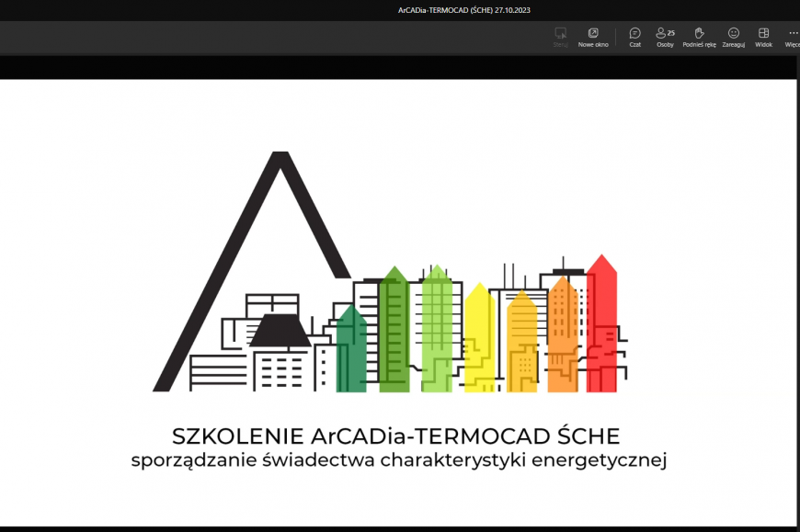Screen dimensions: 800x532
Task: Open the Czat panel
Action: pyautogui.click(x=634, y=38)
